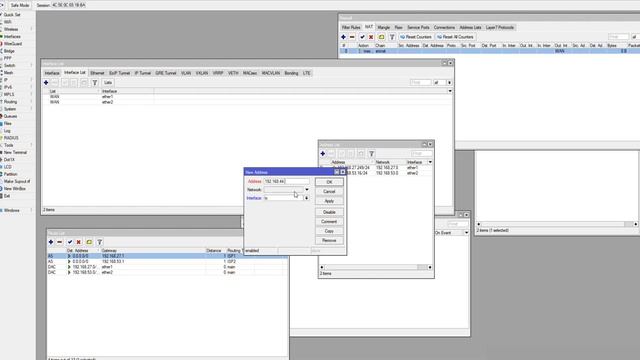Add new route in Route List window
This screenshot has width=640, height=360.
[51, 242]
